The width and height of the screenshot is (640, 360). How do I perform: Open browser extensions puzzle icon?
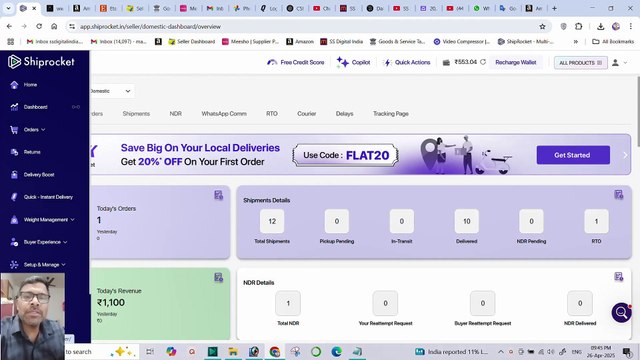click(x=578, y=27)
